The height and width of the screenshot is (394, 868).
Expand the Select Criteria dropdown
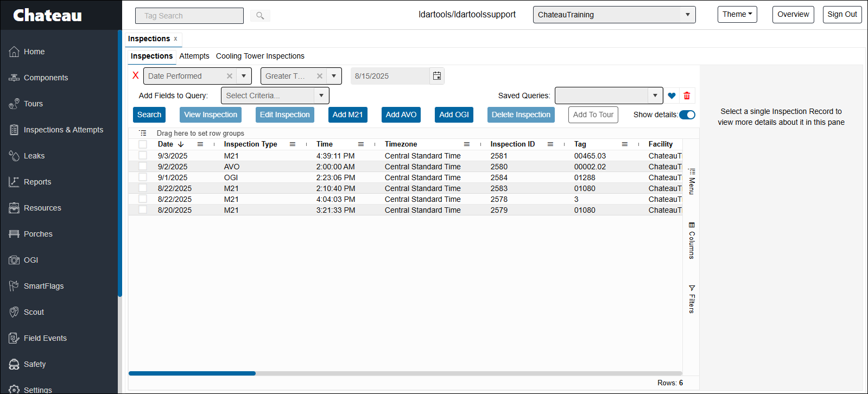point(321,96)
